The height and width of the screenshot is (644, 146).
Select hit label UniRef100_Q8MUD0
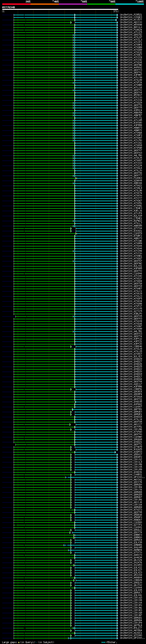coord(131,485)
